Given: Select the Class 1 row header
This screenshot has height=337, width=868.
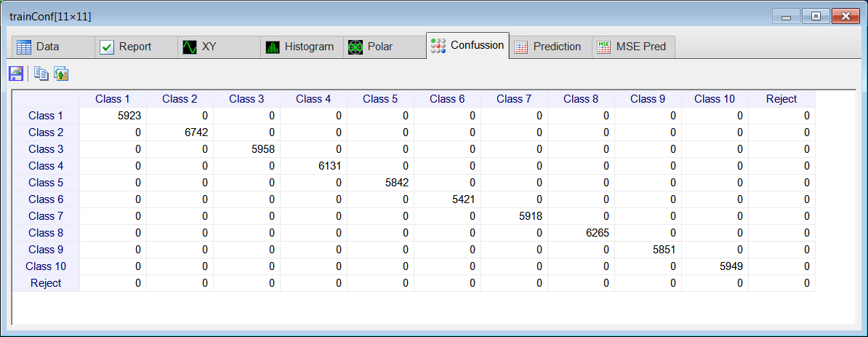Looking at the screenshot, I should pyautogui.click(x=46, y=116).
